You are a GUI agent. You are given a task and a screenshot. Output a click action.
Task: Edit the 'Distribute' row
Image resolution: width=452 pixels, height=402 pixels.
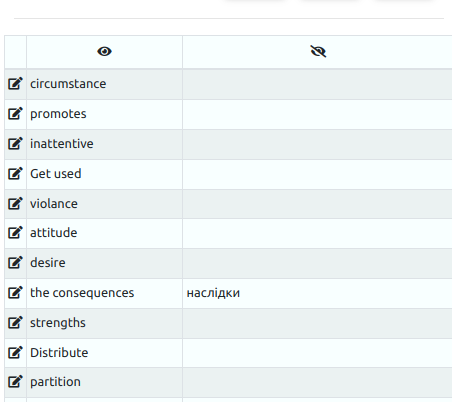tap(15, 352)
